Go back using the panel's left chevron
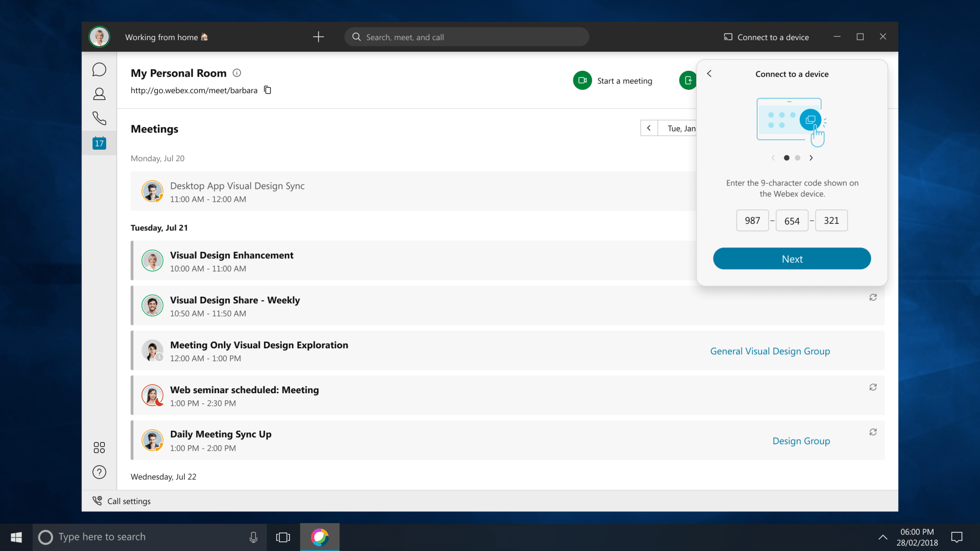The width and height of the screenshot is (980, 551). pos(710,74)
